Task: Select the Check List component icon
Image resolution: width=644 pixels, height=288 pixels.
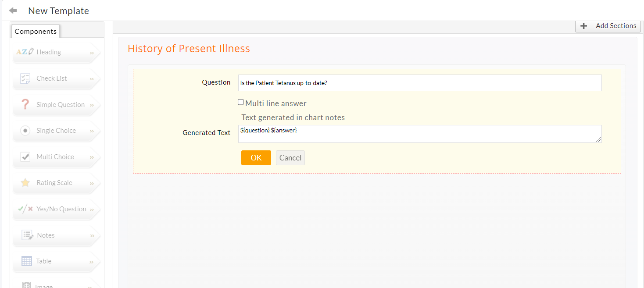Action: click(x=25, y=78)
